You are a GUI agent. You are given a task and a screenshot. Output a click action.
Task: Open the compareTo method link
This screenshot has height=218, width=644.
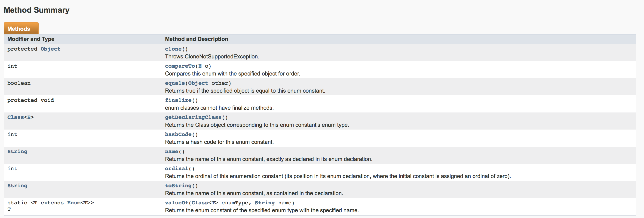[180, 66]
